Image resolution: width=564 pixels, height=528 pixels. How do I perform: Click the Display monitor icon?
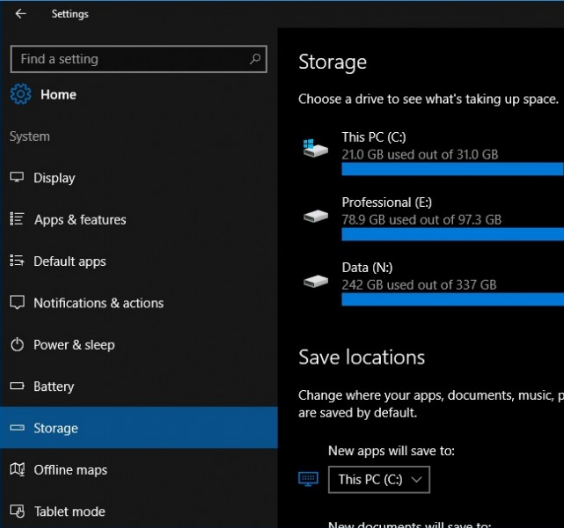[17, 177]
